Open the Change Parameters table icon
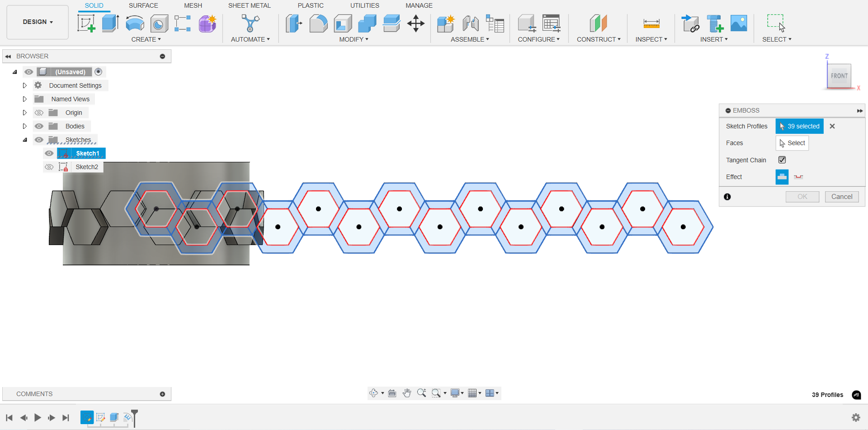This screenshot has height=430, width=868. click(x=552, y=23)
